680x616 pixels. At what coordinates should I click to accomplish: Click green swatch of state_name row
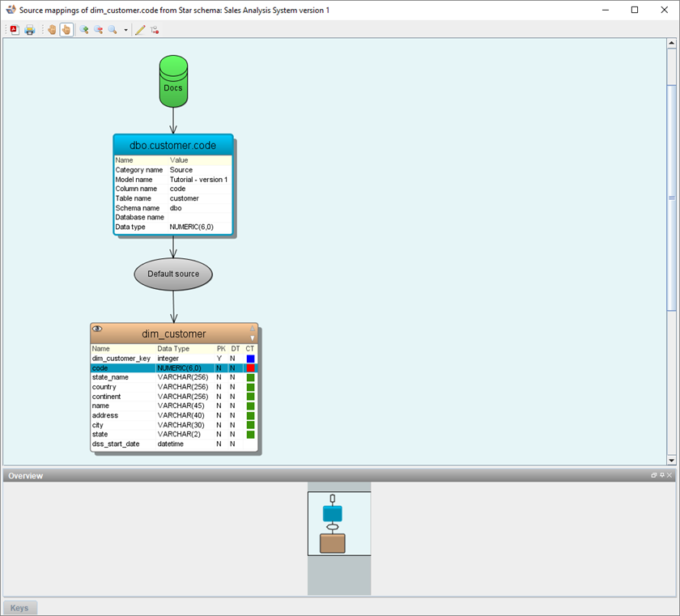[x=250, y=377]
